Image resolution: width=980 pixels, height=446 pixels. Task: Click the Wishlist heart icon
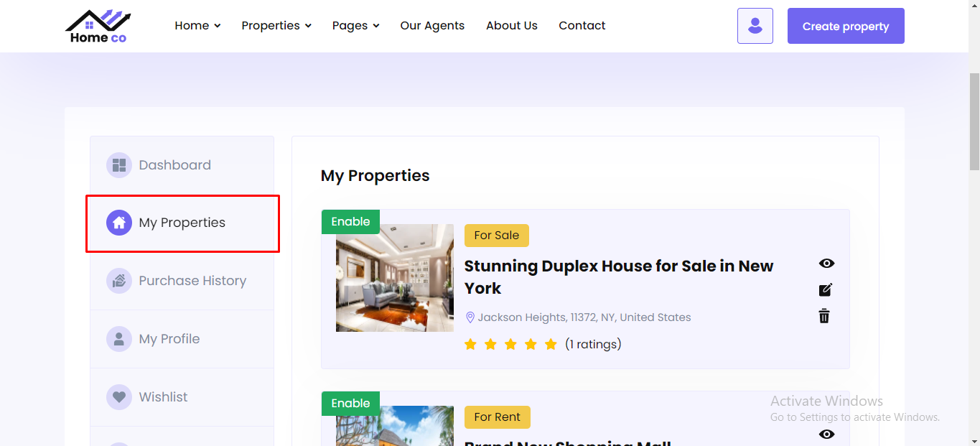tap(119, 397)
